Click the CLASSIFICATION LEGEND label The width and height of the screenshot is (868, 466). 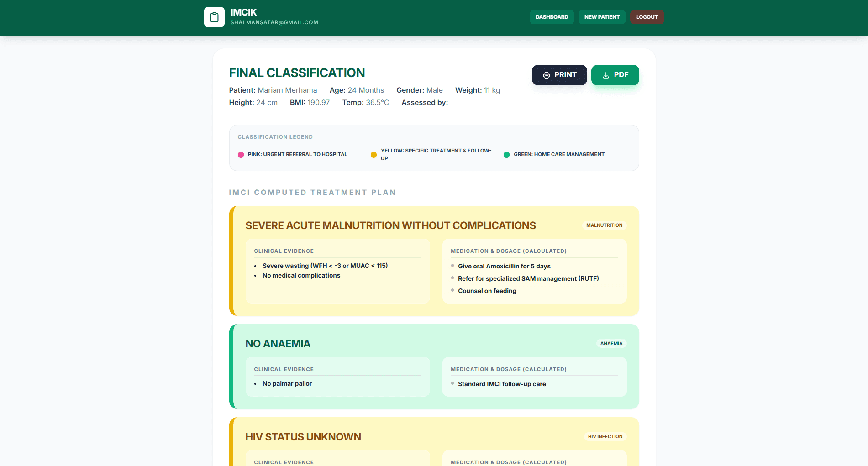tap(275, 137)
